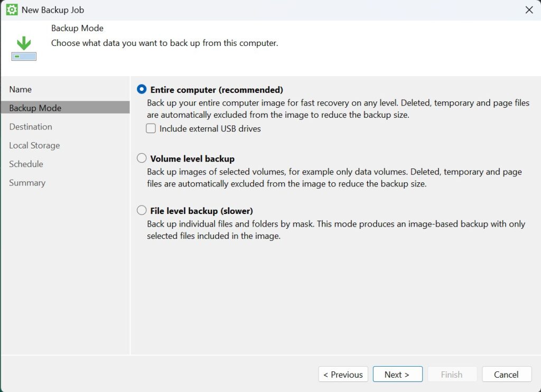The width and height of the screenshot is (541, 392).
Task: Click the Finish button
Action: [452, 375]
